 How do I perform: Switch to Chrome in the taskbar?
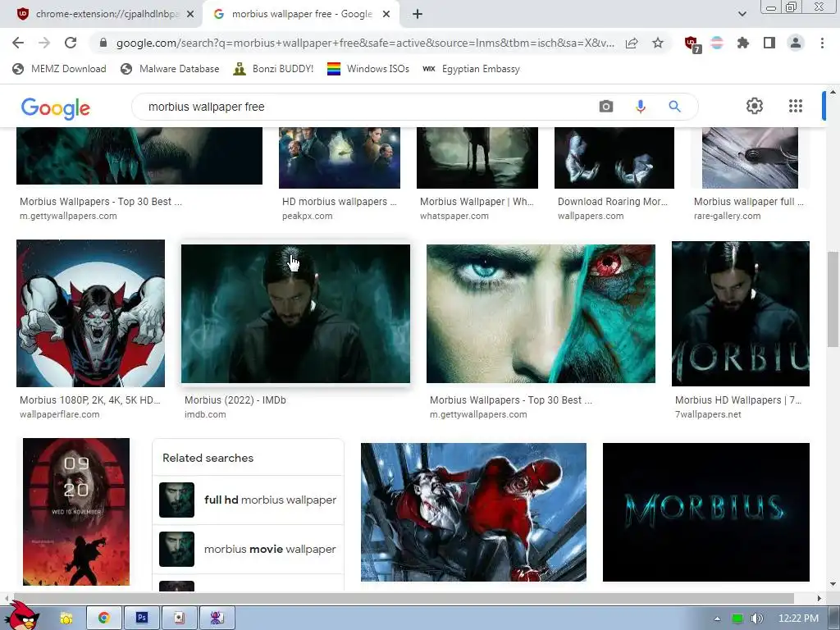coord(104,619)
